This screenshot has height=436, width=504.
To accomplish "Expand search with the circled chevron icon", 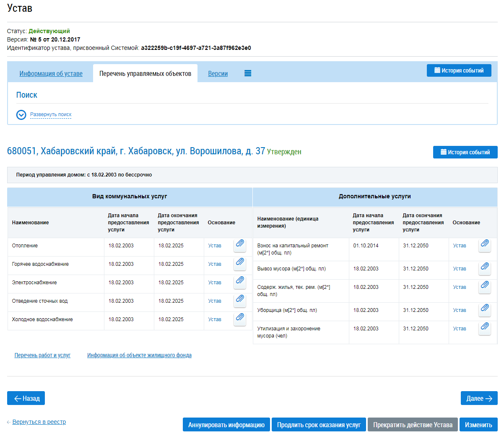I will [21, 114].
